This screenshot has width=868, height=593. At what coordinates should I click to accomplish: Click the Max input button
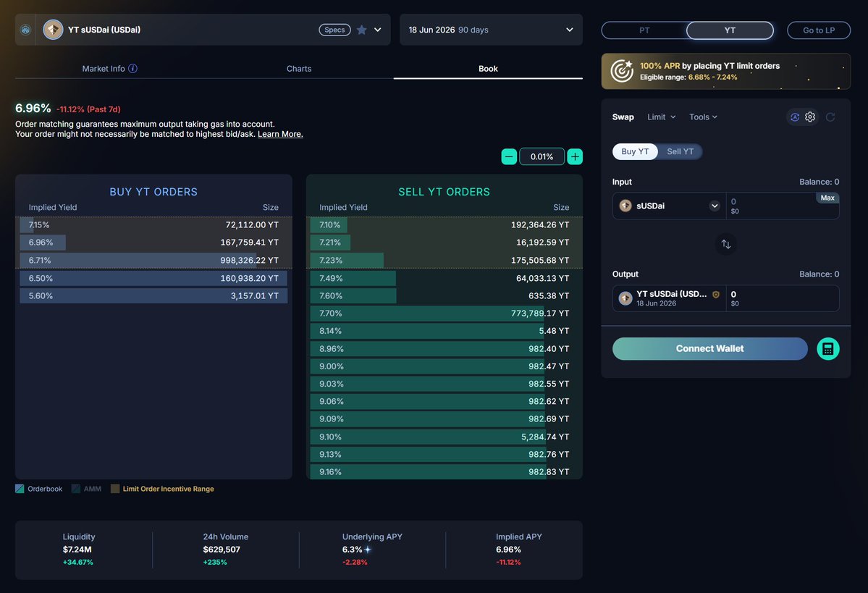[x=827, y=198]
